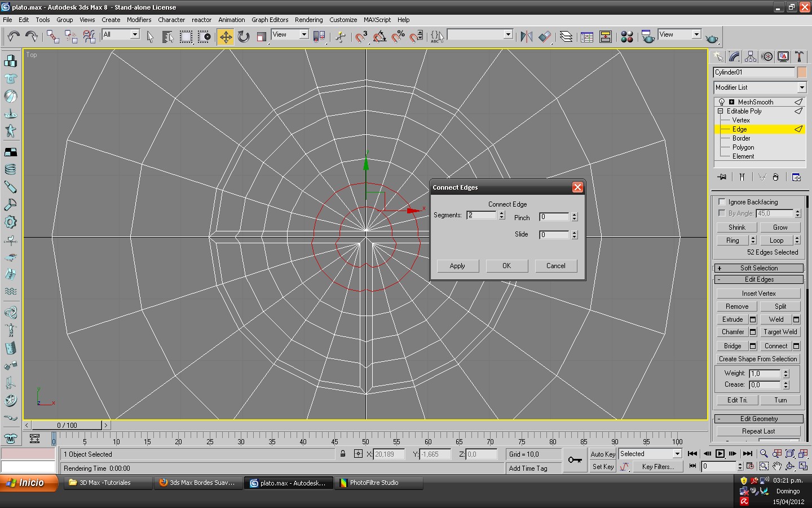The width and height of the screenshot is (812, 508).
Task: Click the Undo arrow in the main toolbar
Action: point(13,37)
